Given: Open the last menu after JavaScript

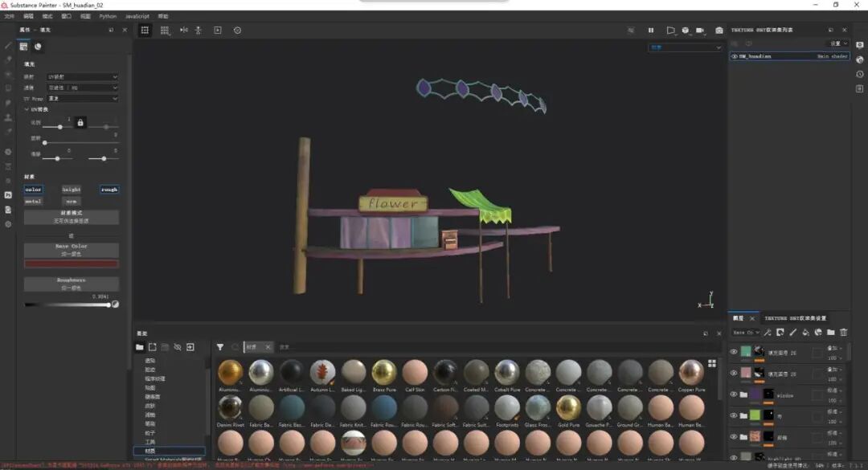Looking at the screenshot, I should pyautogui.click(x=162, y=17).
